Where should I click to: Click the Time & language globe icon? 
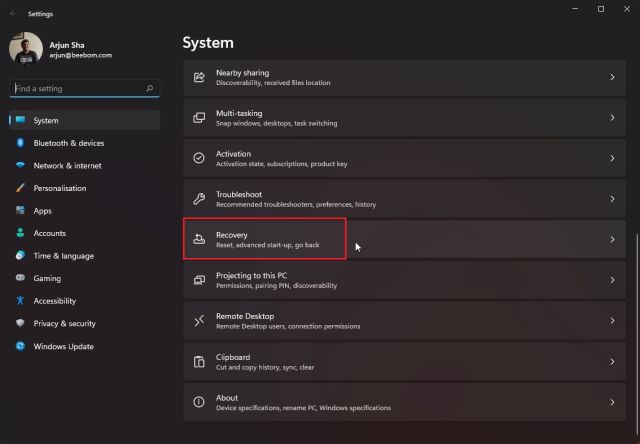pos(20,255)
